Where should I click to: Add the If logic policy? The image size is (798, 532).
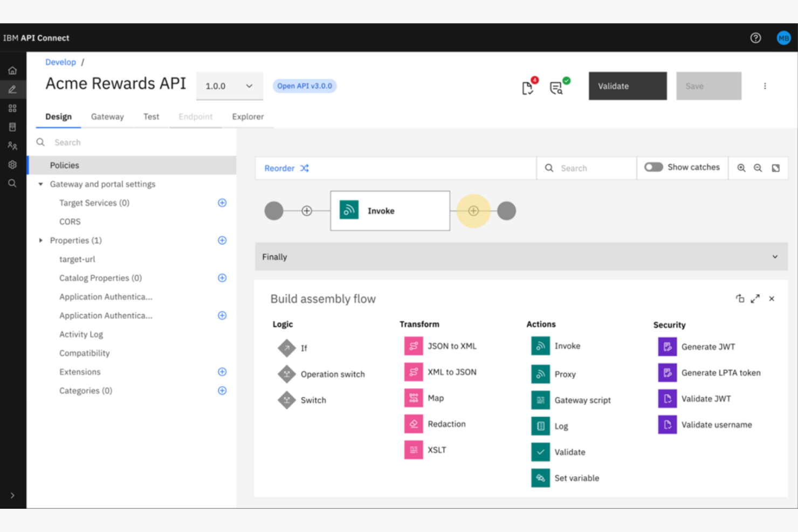pos(292,348)
